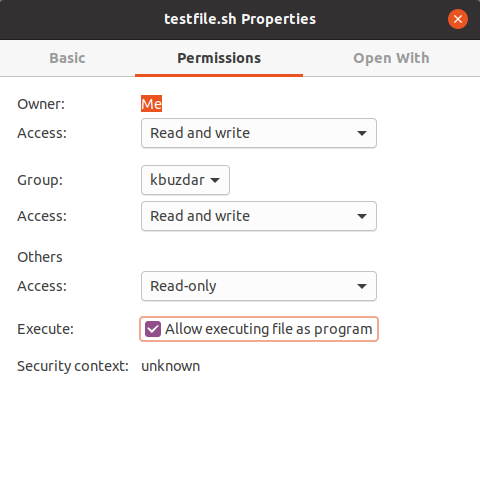This screenshot has height=480, width=480.
Task: Click the Others section heading
Action: [x=40, y=257]
